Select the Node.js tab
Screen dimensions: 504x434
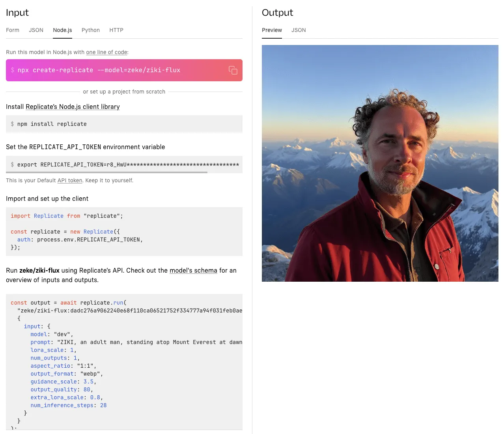tap(62, 30)
